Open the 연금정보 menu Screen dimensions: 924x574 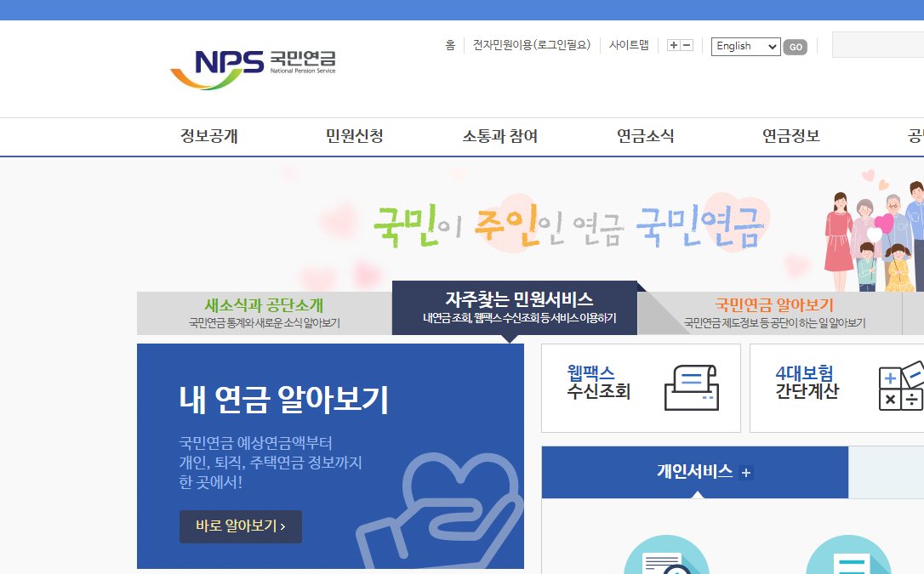coord(791,137)
